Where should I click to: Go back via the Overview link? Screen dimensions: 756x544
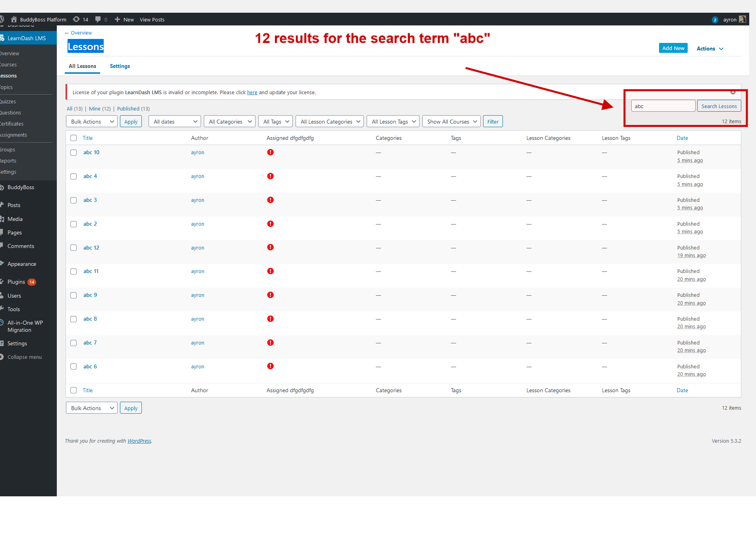coord(81,33)
